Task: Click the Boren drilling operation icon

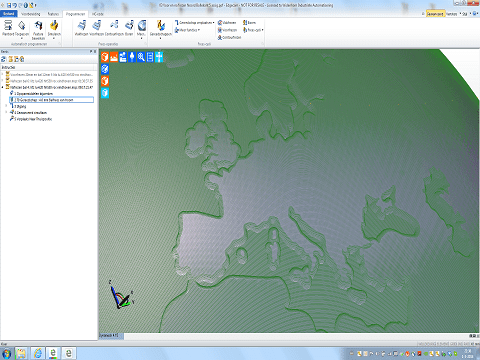Action: [x=129, y=28]
